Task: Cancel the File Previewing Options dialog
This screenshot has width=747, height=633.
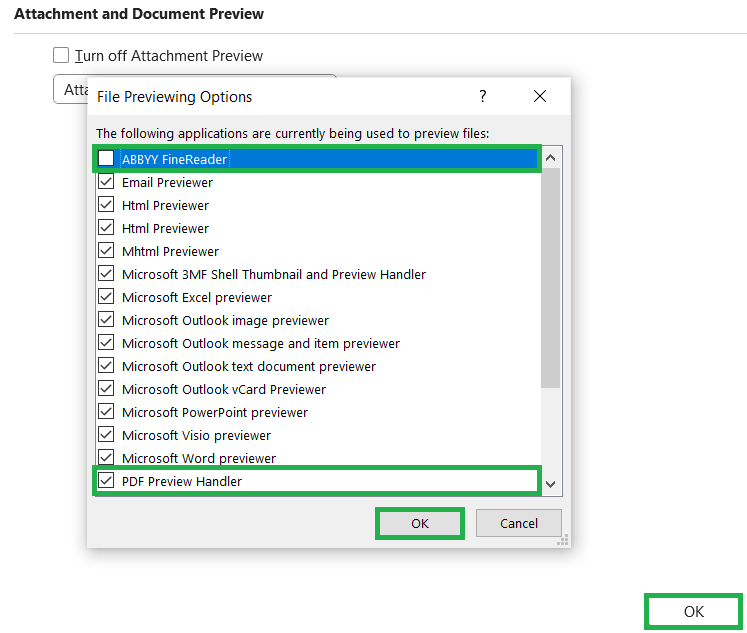Action: [x=519, y=523]
